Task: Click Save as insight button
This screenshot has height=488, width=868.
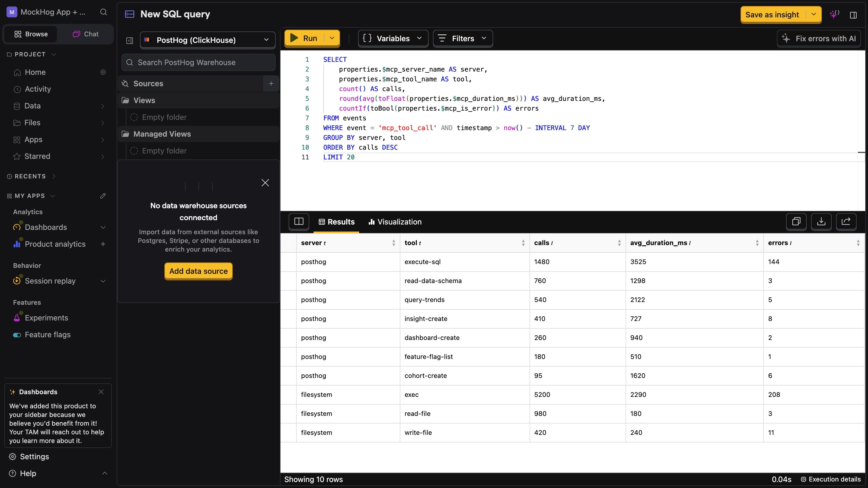Action: pos(772,14)
